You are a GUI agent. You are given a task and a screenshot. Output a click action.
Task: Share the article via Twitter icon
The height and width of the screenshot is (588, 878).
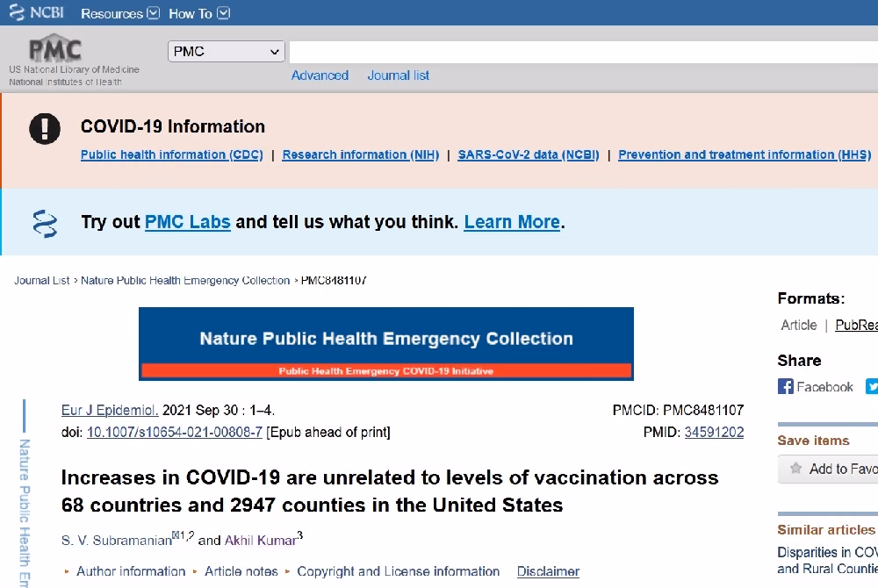pyautogui.click(x=872, y=387)
